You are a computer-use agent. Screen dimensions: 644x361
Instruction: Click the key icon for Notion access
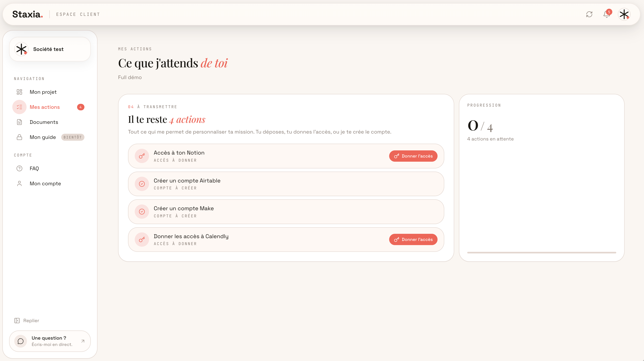point(142,156)
